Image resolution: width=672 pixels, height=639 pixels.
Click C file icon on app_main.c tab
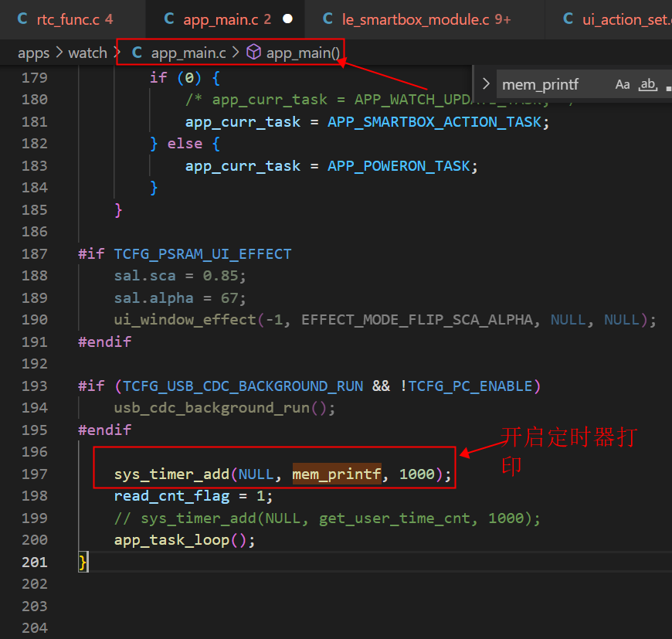(169, 19)
